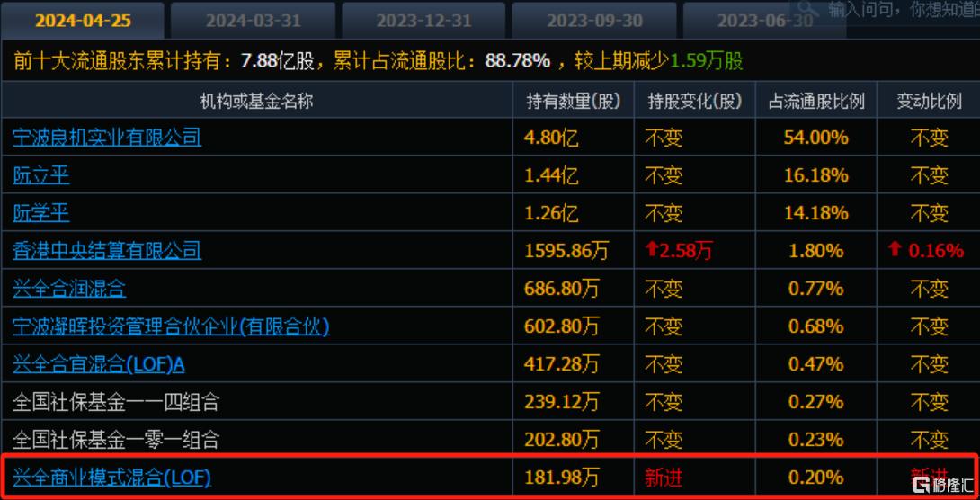Click 全国社保基金一零一组合 row name

coord(116,440)
